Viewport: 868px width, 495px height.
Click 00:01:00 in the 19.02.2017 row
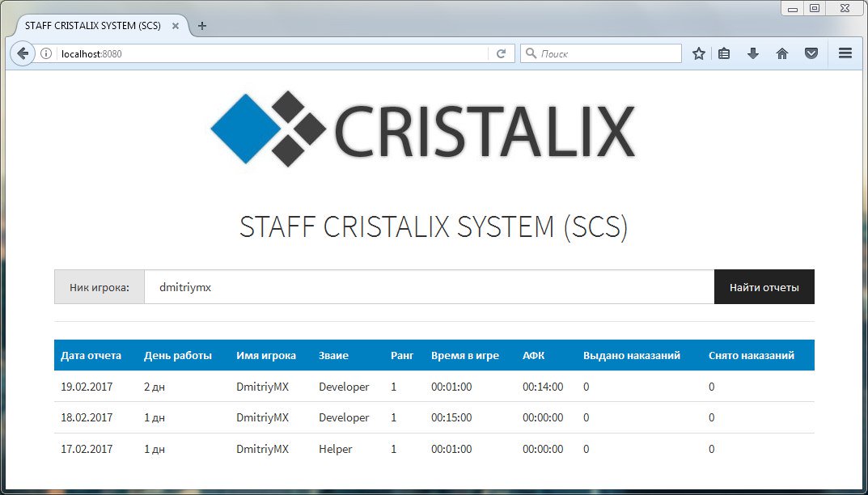(451, 387)
